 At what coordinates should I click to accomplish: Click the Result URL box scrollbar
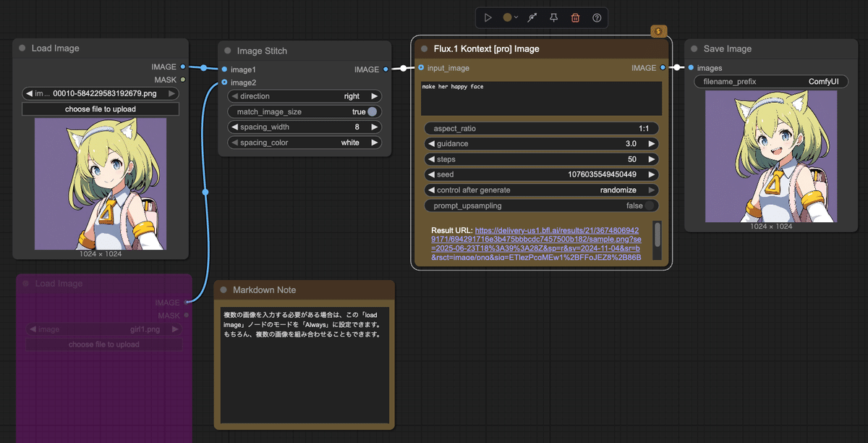click(x=657, y=235)
